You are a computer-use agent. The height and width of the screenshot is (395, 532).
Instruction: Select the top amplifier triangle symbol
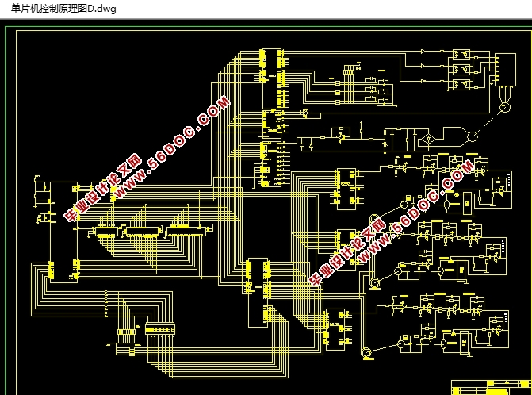click(423, 54)
